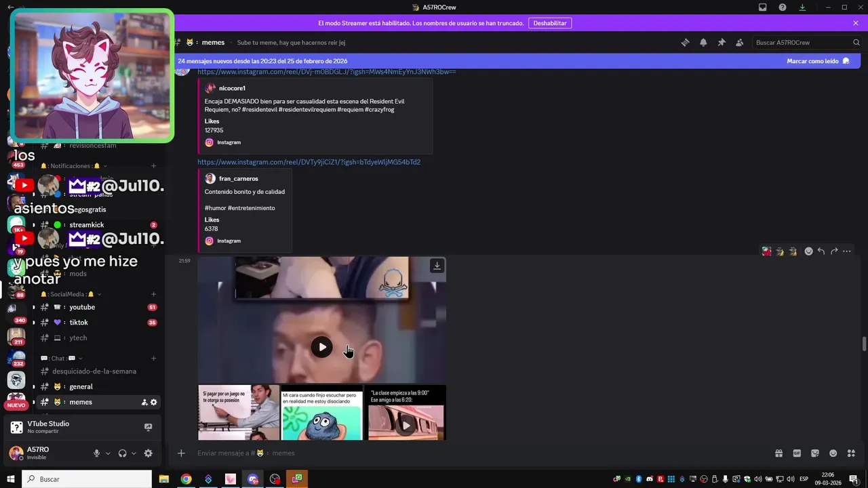Open desquiciado-de-la-semana channel
The image size is (868, 488).
coord(98,371)
